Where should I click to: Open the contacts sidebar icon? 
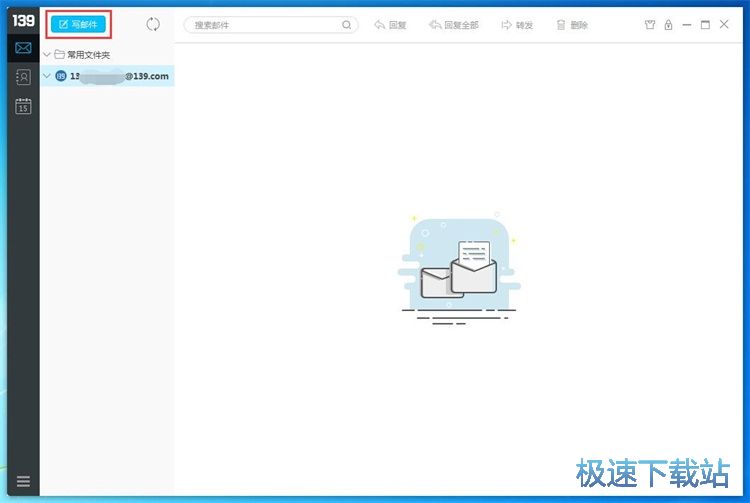[x=23, y=77]
